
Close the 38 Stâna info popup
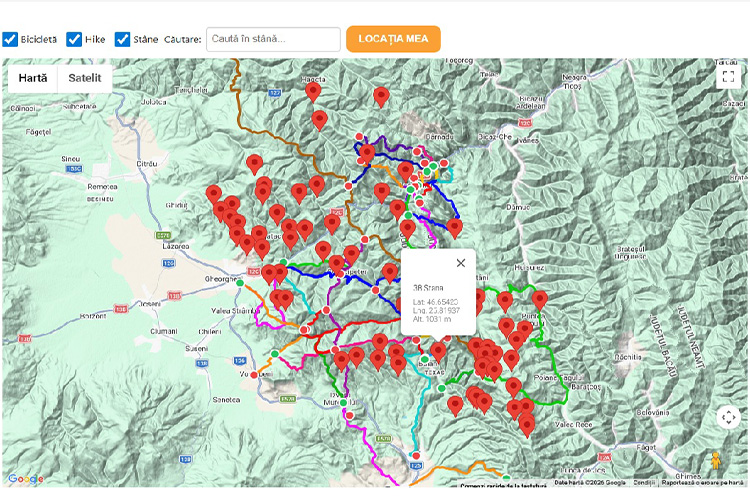460,263
